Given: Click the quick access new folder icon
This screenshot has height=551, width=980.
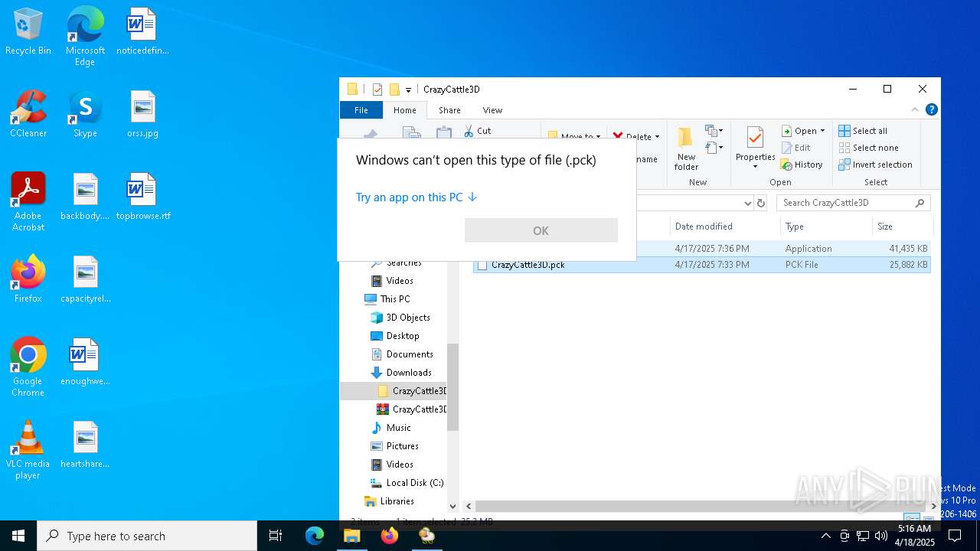Looking at the screenshot, I should point(394,90).
